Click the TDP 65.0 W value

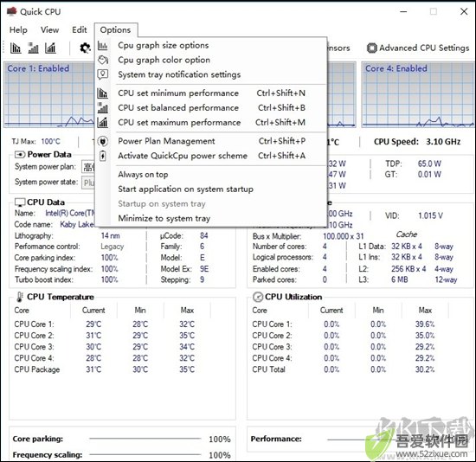429,164
